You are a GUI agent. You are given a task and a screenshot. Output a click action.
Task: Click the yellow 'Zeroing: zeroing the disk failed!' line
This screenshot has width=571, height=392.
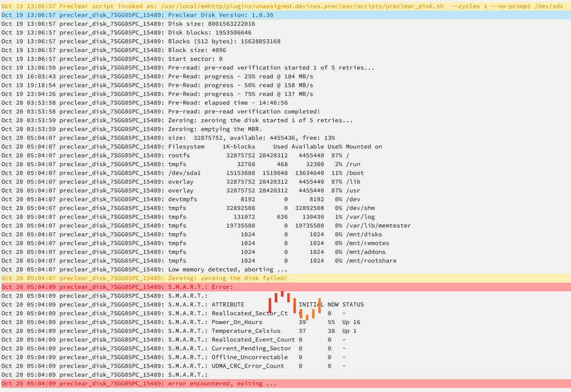[x=285, y=278]
